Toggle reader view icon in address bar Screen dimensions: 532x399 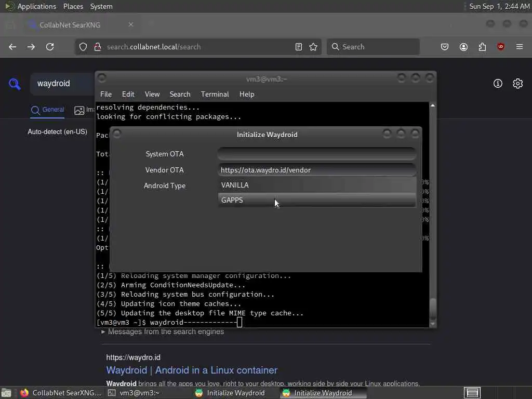coord(299,47)
